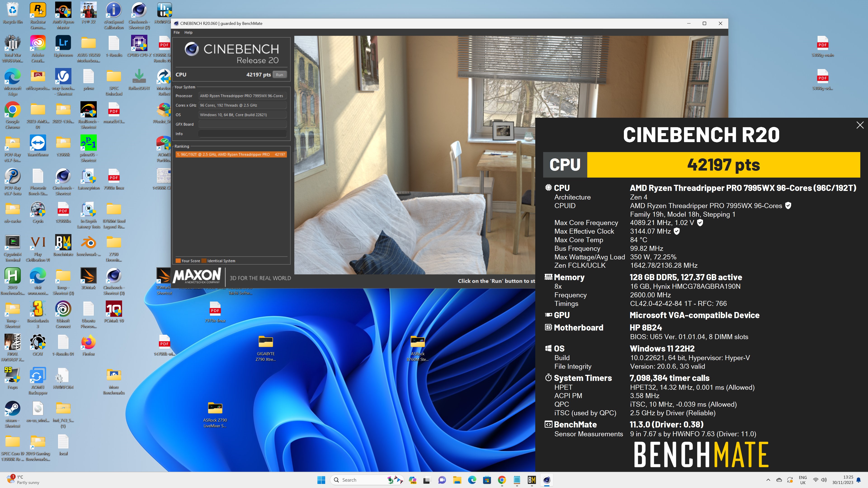
Task: Select the Ubisoft Connect icon
Action: coord(63,314)
